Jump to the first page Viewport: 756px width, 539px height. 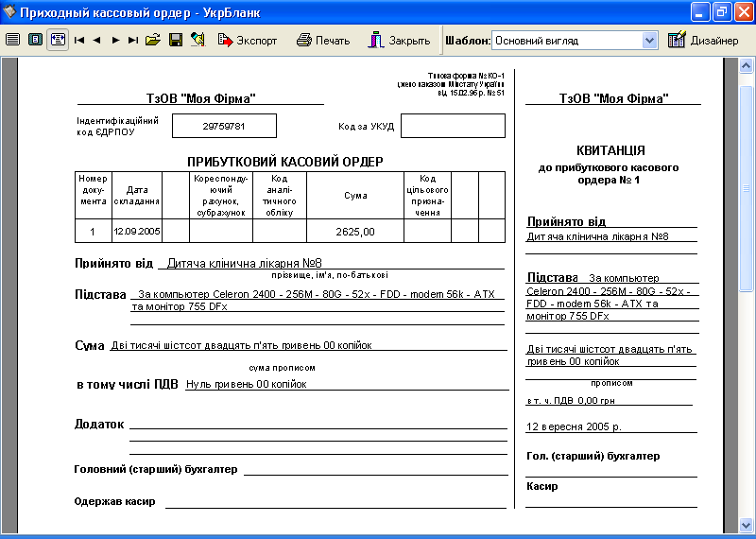tap(79, 41)
